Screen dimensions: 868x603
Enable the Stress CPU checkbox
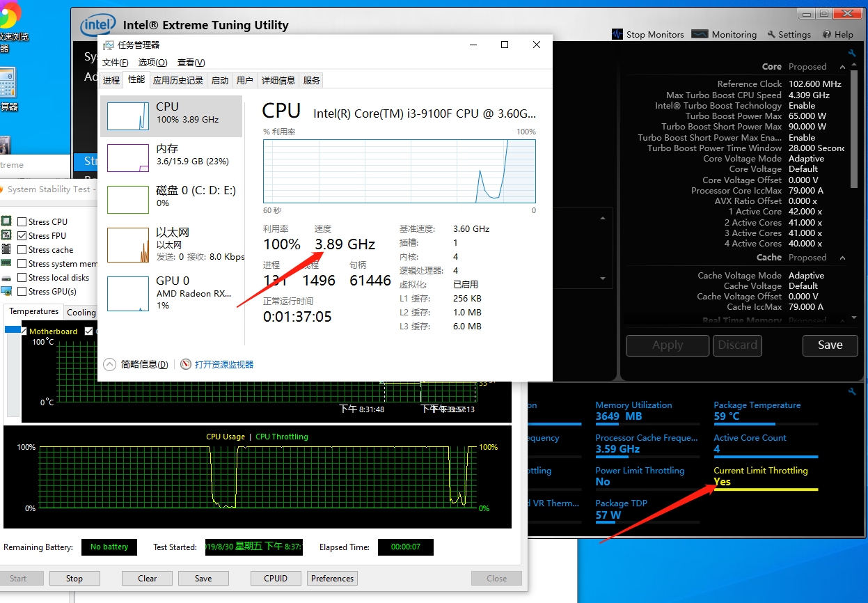pos(22,221)
